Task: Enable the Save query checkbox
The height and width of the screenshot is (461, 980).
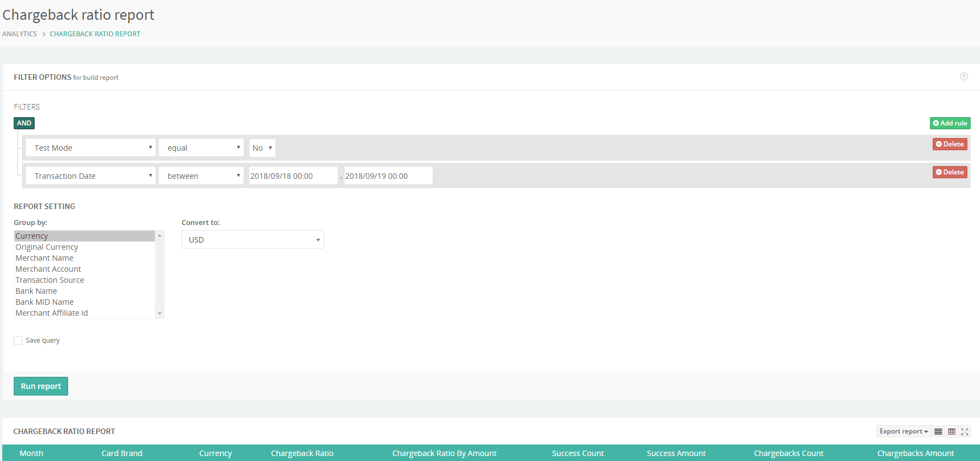Action: pyautogui.click(x=18, y=341)
